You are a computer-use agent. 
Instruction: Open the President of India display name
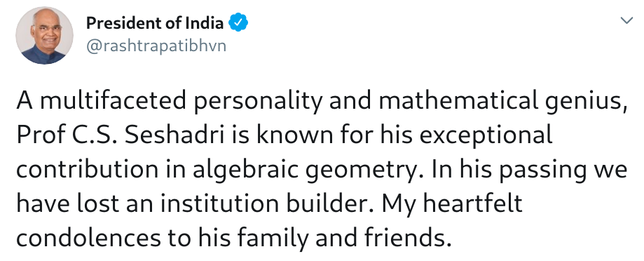(x=154, y=22)
